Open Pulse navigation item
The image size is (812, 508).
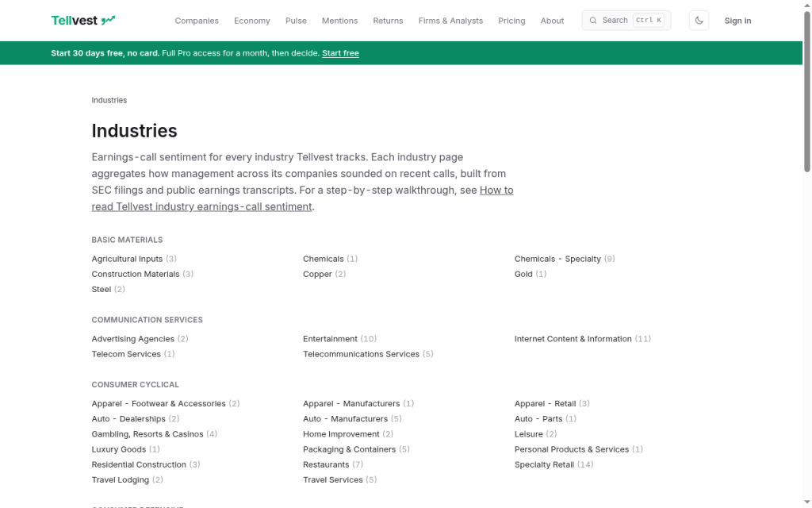tap(296, 21)
